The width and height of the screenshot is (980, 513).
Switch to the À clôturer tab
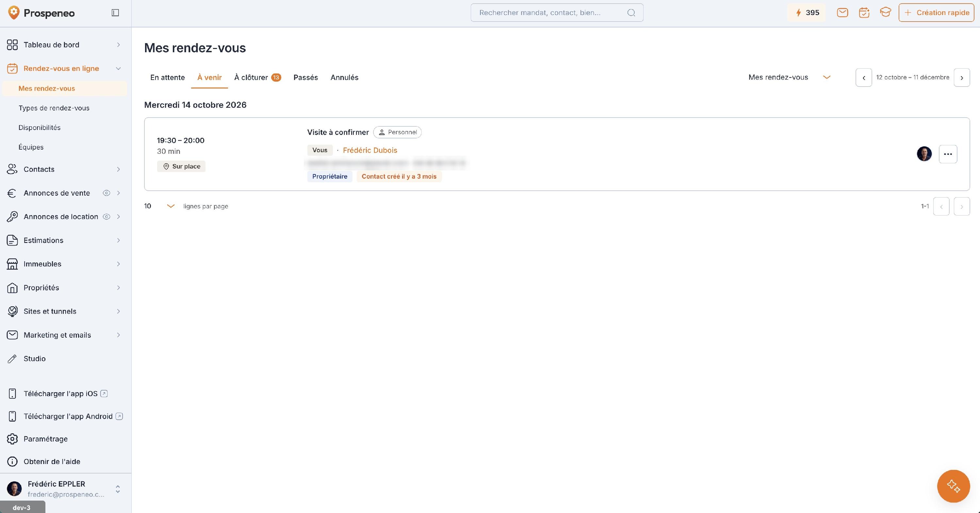click(x=257, y=78)
